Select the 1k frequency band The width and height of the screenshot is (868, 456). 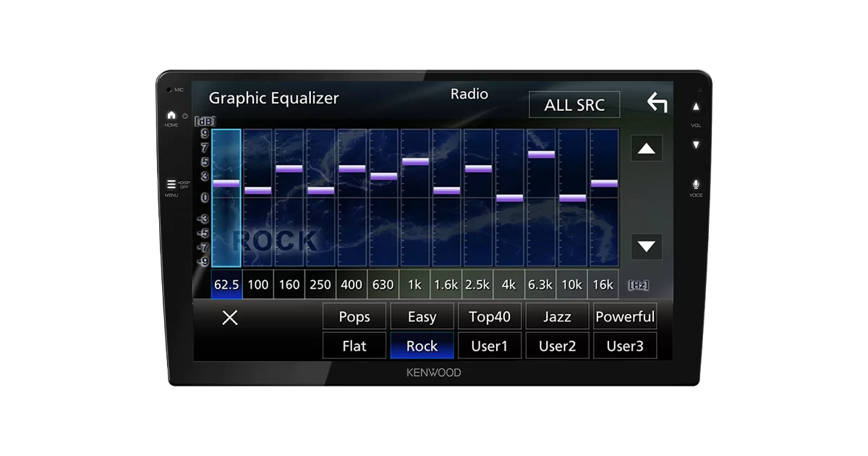[414, 284]
